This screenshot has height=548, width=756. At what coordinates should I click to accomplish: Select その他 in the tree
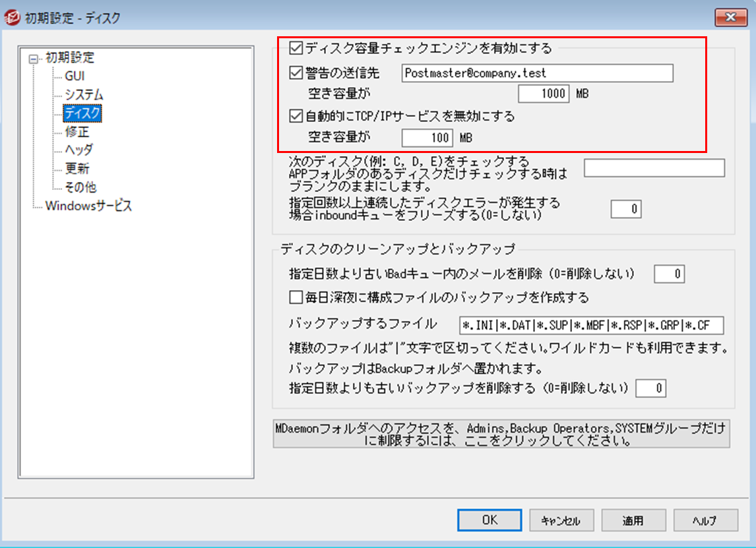[x=80, y=187]
